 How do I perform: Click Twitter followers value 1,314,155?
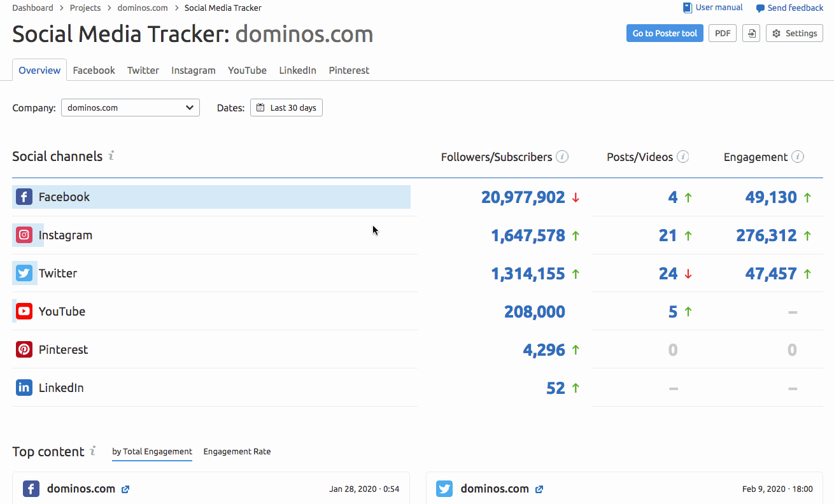(528, 274)
